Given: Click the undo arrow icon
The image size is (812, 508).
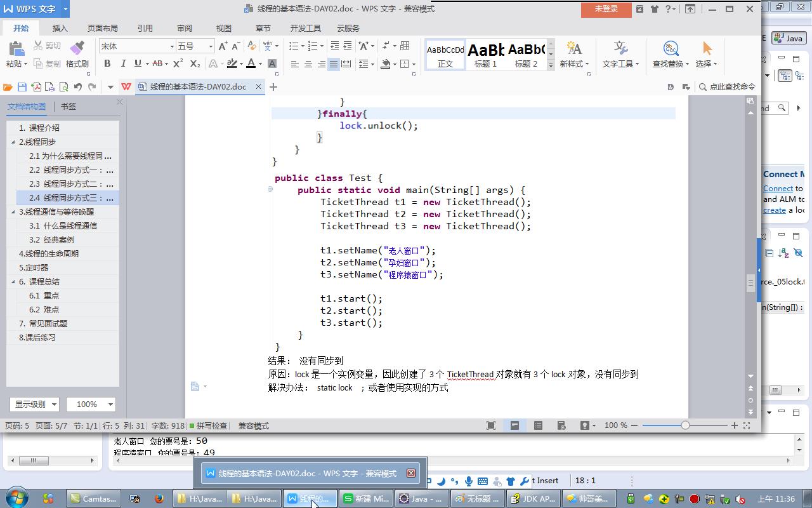Looking at the screenshot, I should [x=78, y=87].
